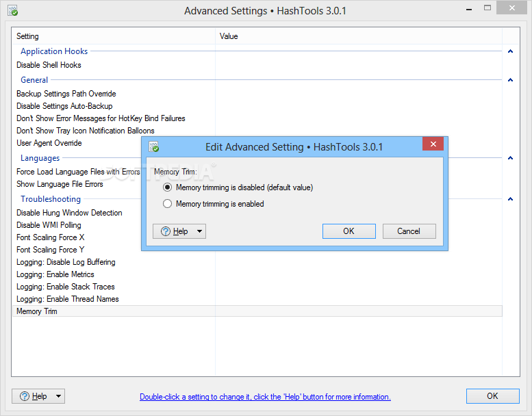Click the Help question mark icon in dialog

(166, 231)
